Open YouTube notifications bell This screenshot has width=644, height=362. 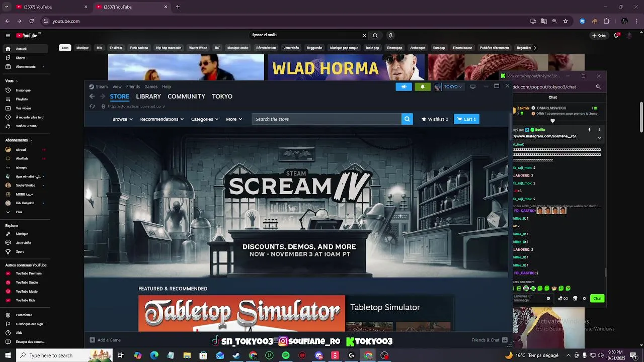(617, 35)
